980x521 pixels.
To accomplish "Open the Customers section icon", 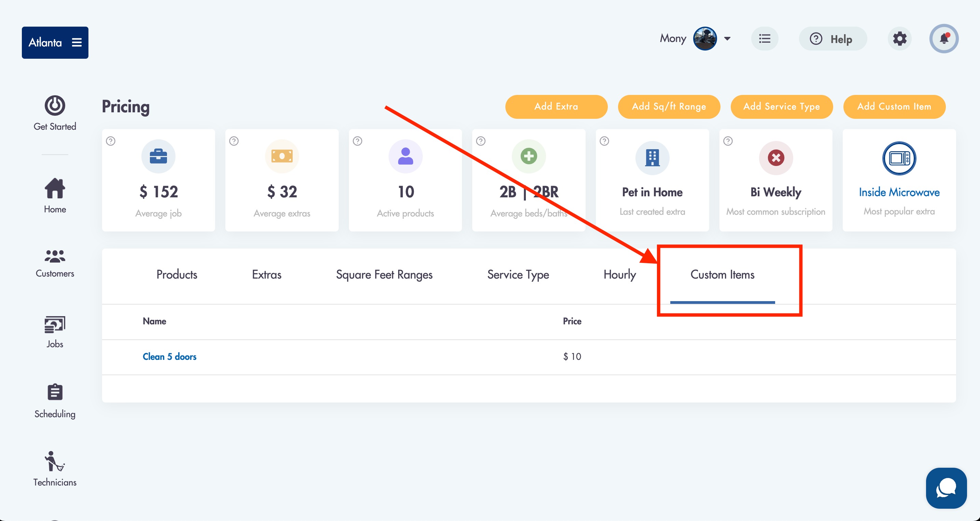I will [x=55, y=256].
